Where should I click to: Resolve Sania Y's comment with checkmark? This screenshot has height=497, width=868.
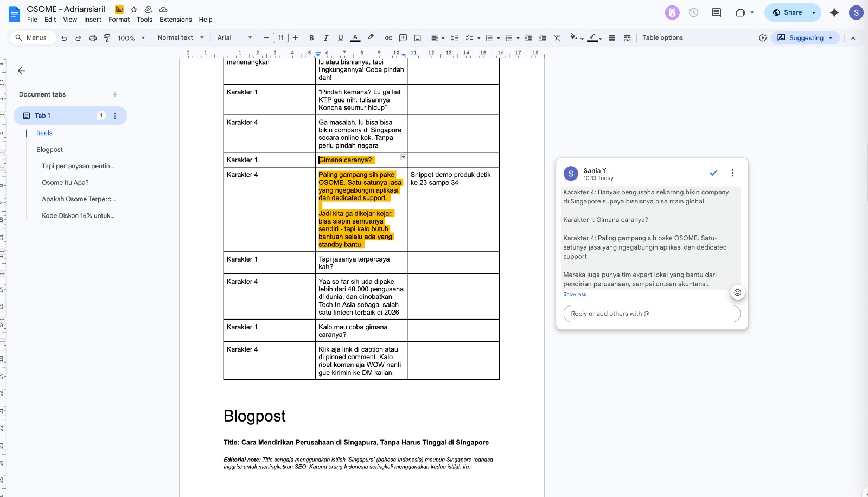pyautogui.click(x=713, y=173)
